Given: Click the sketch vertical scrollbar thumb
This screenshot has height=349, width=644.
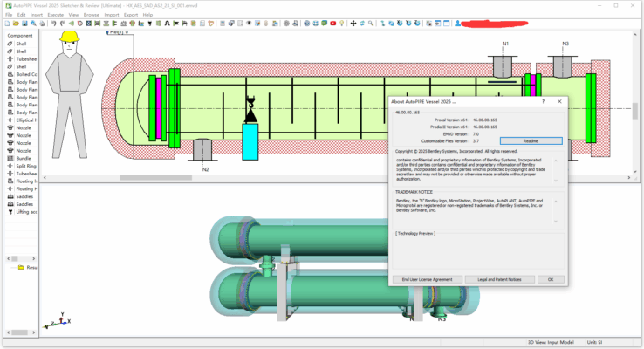Looking at the screenshot, I should coord(635,111).
